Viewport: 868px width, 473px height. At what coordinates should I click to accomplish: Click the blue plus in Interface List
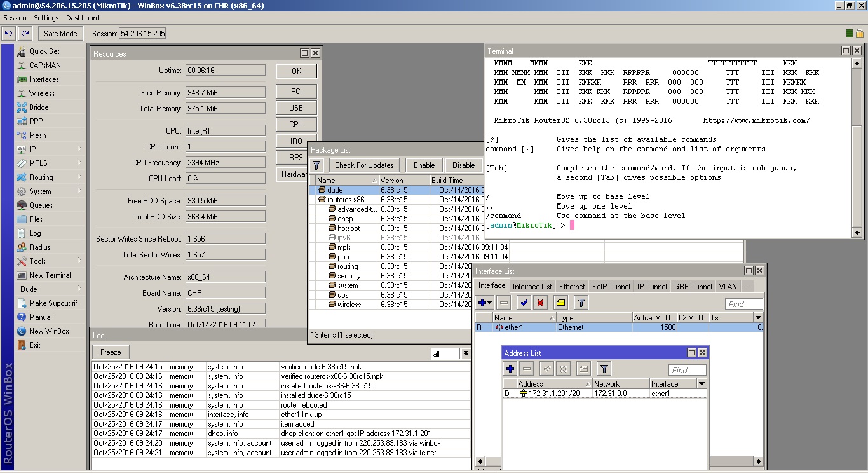tap(485, 303)
